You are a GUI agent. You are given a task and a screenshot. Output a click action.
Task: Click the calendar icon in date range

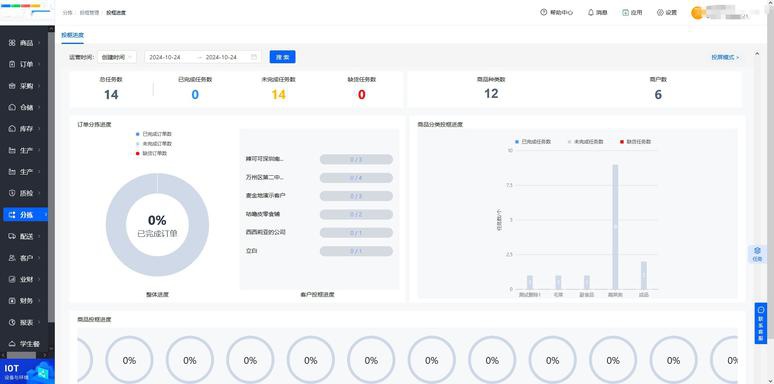pyautogui.click(x=254, y=57)
